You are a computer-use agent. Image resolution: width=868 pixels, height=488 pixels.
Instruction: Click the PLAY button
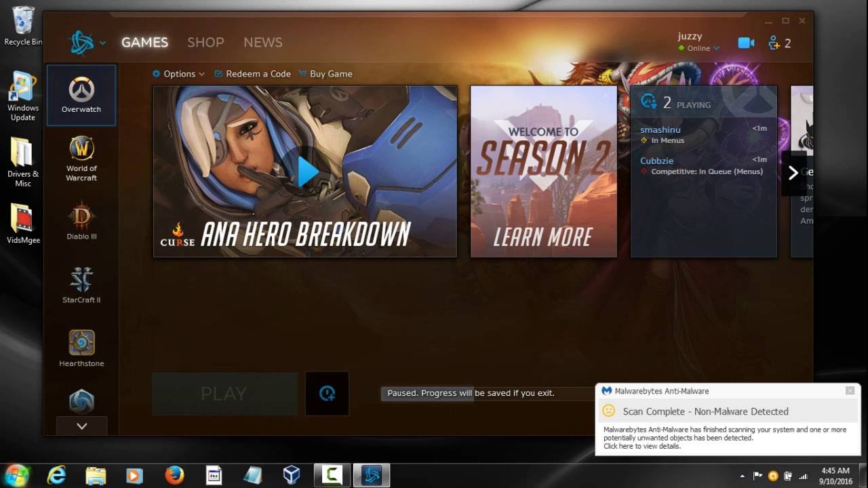[224, 393]
